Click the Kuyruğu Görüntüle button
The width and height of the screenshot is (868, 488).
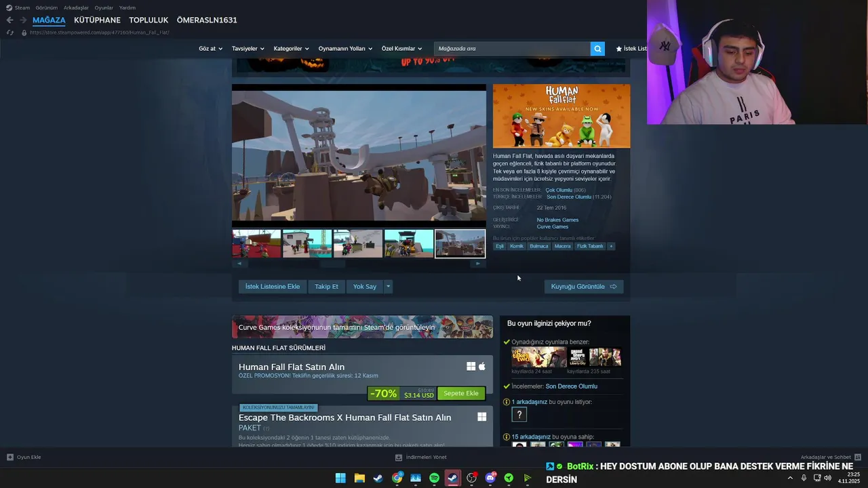[583, 287]
